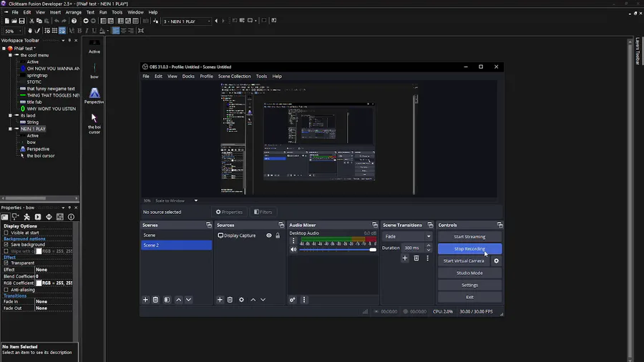Open the About info properties tab icon
Image resolution: width=644 pixels, height=362 pixels.
point(71,217)
